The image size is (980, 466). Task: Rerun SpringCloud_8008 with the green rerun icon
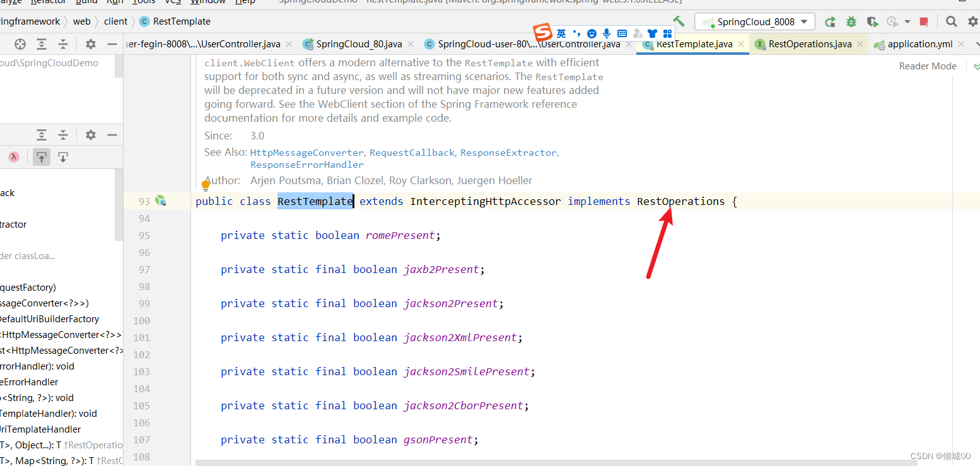pos(830,21)
